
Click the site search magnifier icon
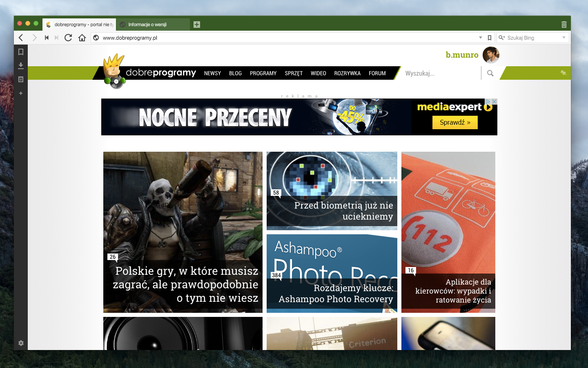490,73
